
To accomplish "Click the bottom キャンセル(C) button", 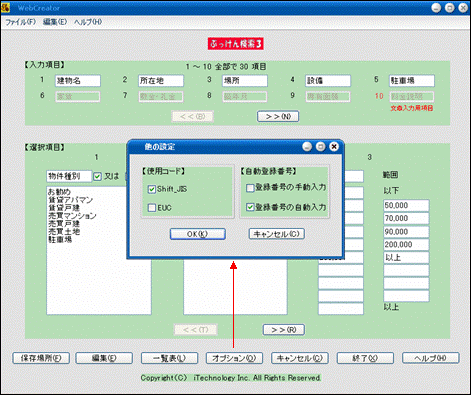I will pyautogui.click(x=300, y=358).
